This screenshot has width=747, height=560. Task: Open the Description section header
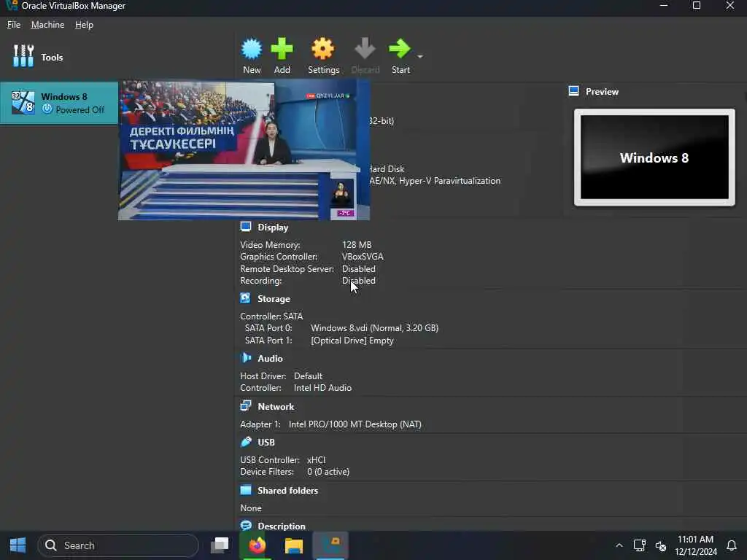click(282, 526)
